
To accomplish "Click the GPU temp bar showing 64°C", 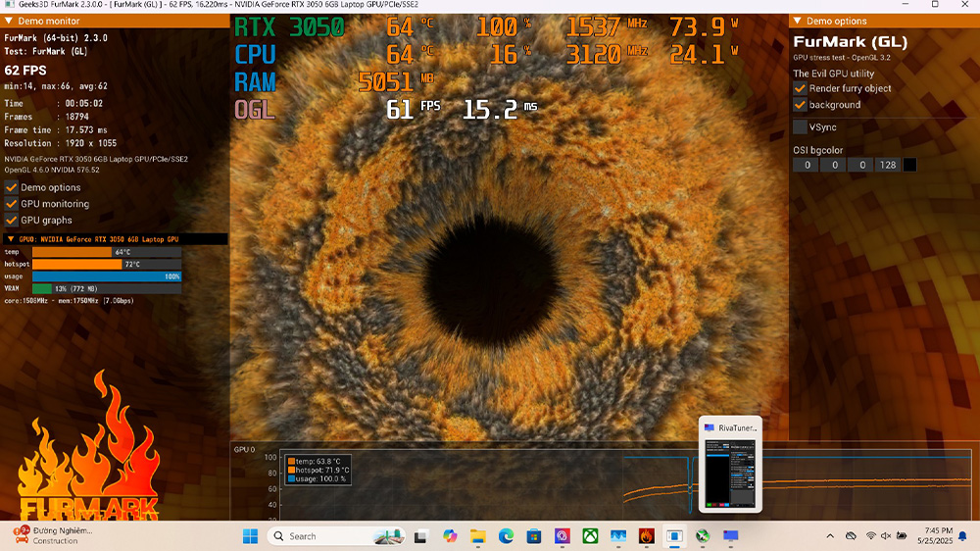I will (x=107, y=252).
